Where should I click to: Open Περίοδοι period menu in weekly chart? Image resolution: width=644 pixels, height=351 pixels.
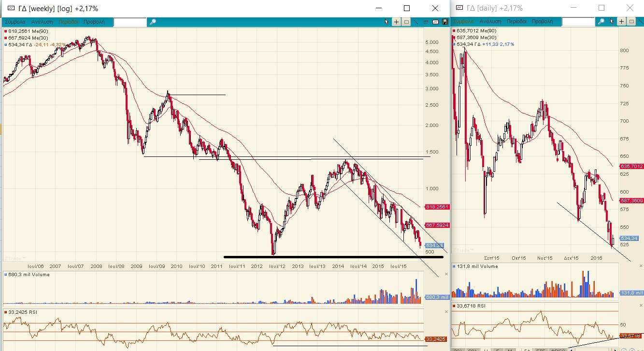69,22
